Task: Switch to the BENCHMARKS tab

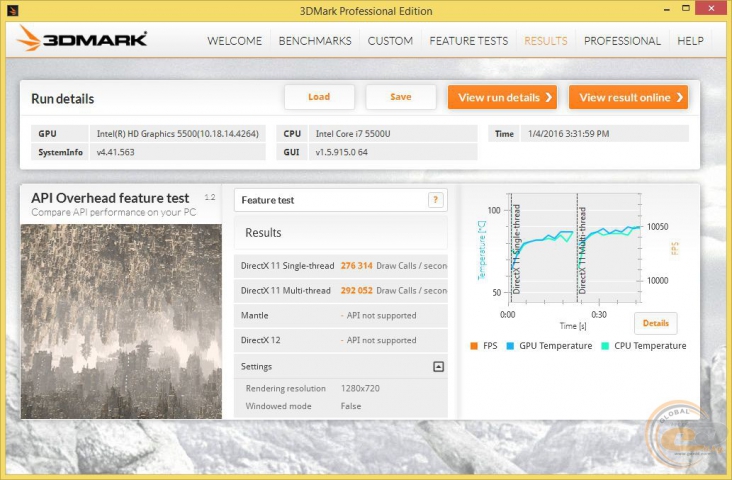Action: 315,41
